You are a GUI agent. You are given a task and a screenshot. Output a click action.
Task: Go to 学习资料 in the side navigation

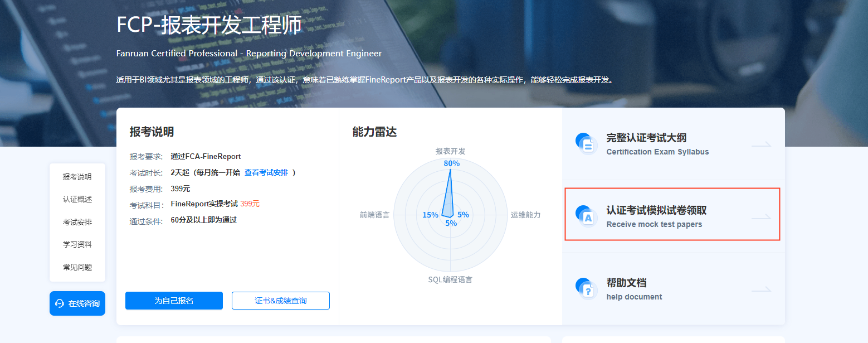pos(77,244)
